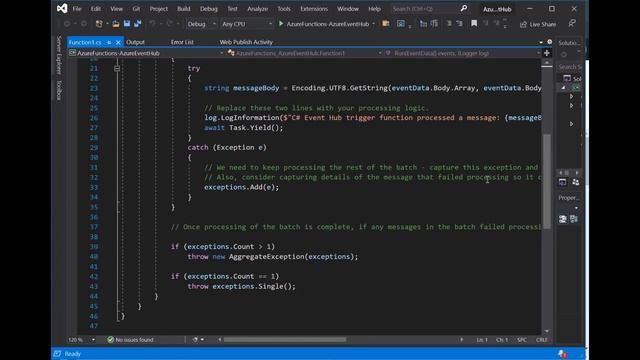
Task: Open the Test menu
Action: 232,9
